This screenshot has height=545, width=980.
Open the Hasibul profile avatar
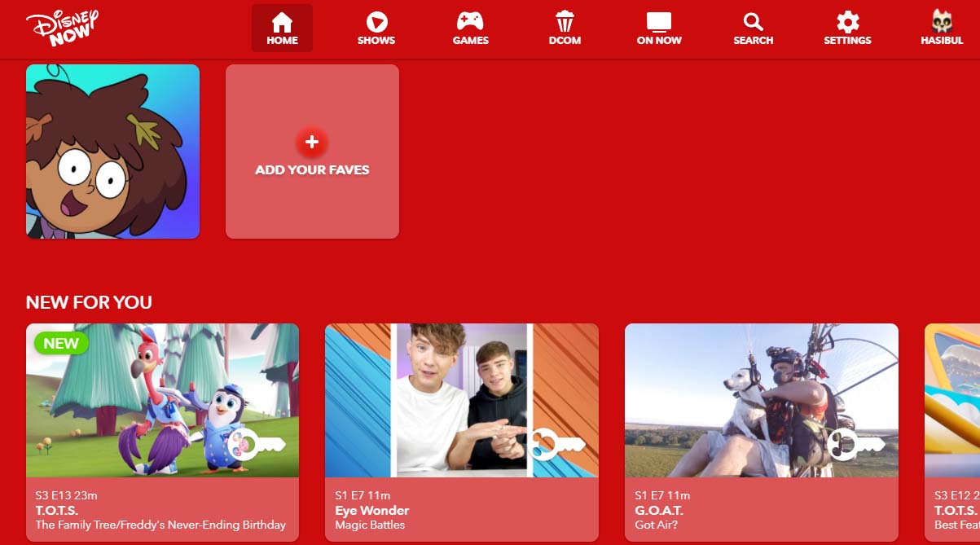(942, 22)
